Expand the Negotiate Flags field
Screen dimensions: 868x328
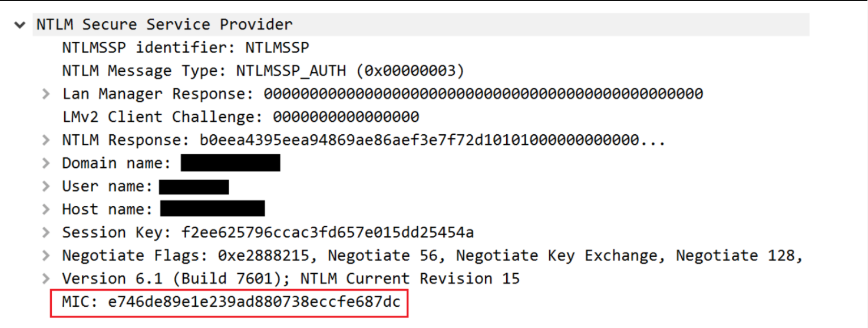click(x=47, y=256)
